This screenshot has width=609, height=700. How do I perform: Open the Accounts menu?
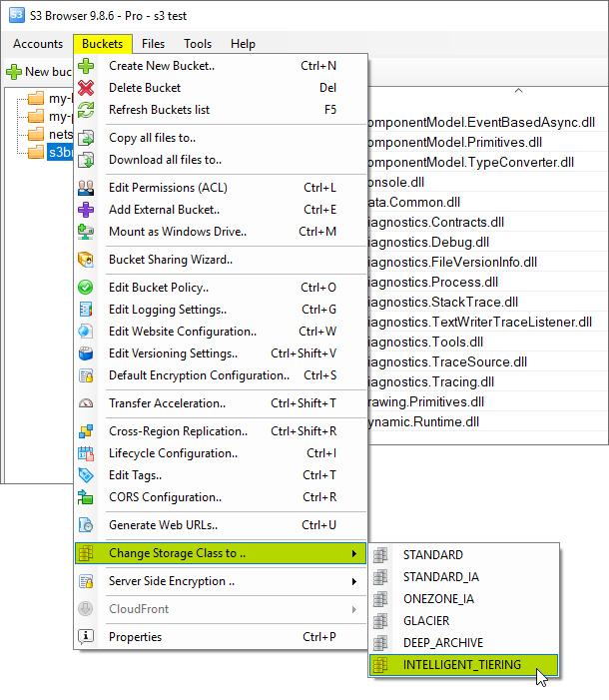[x=38, y=44]
